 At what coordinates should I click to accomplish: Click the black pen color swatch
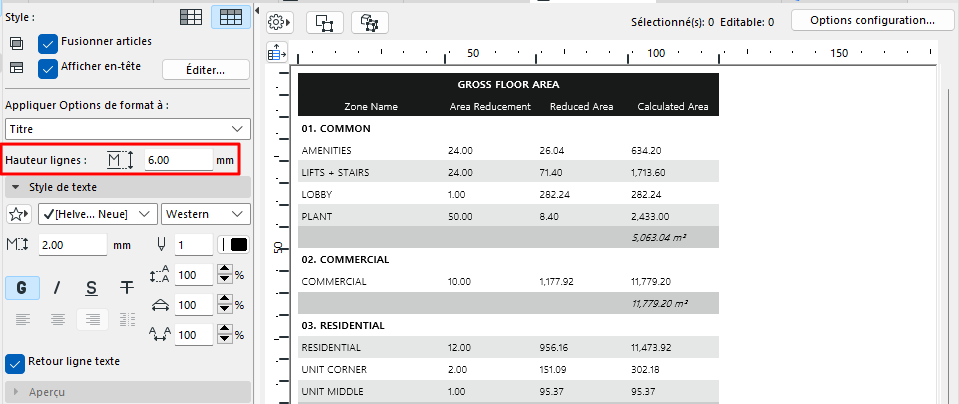click(238, 244)
